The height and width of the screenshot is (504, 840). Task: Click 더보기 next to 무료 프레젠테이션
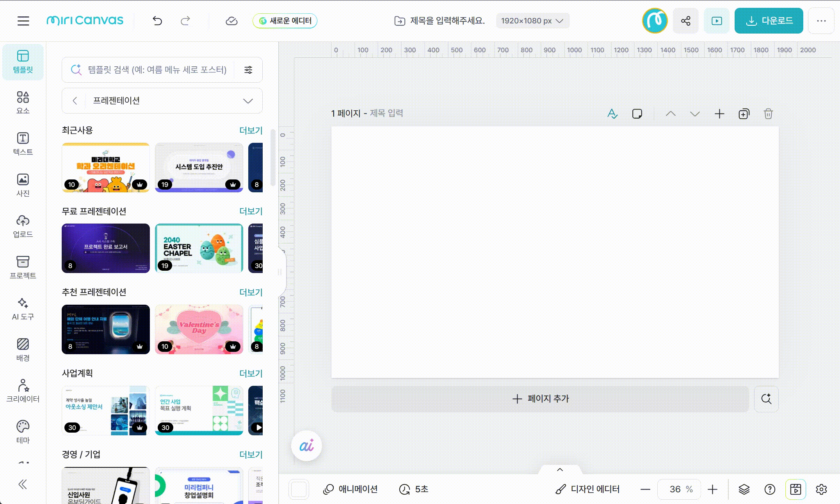251,211
